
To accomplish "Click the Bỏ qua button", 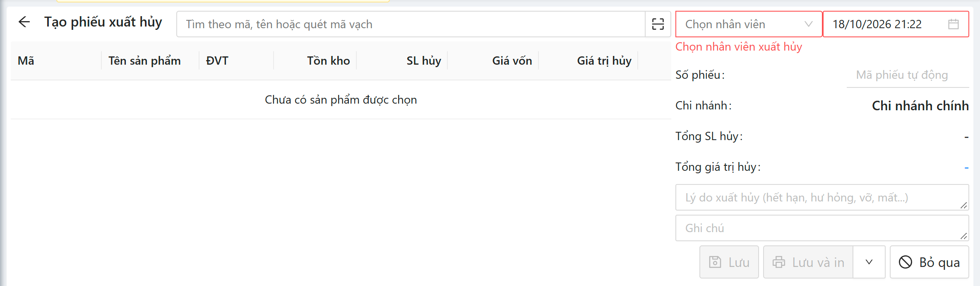I will (930, 262).
